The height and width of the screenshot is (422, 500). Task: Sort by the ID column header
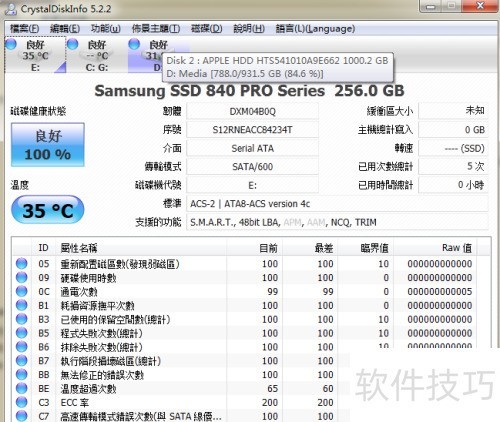(x=43, y=248)
